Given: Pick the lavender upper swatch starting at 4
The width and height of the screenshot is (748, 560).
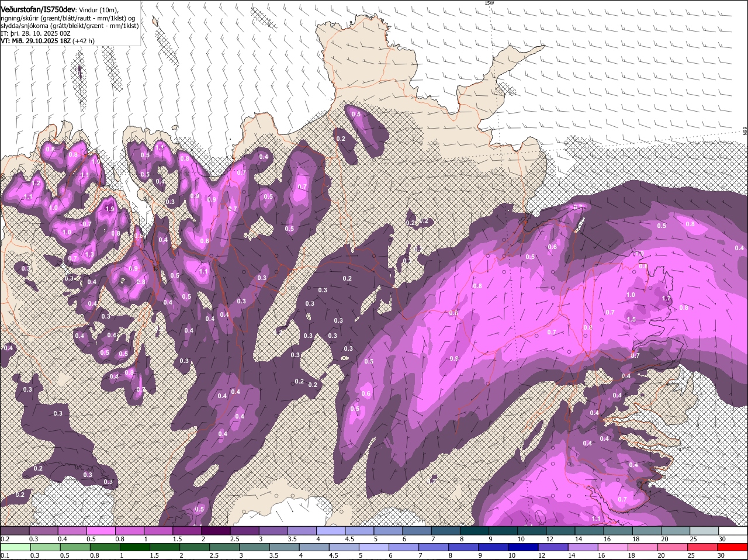Looking at the screenshot, I should (x=331, y=531).
